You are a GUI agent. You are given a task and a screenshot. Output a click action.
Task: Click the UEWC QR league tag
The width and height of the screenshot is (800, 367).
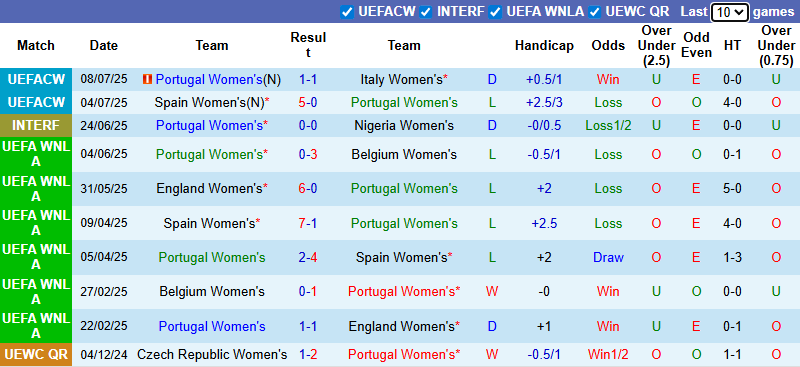tap(36, 355)
